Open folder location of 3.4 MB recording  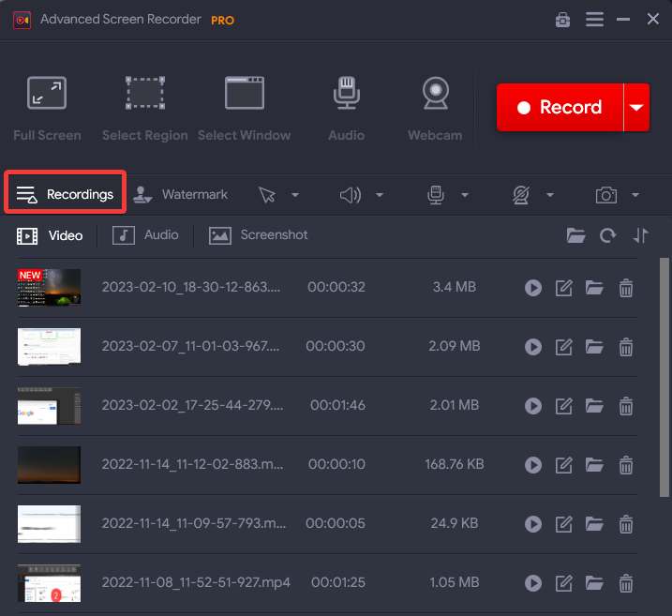(594, 288)
